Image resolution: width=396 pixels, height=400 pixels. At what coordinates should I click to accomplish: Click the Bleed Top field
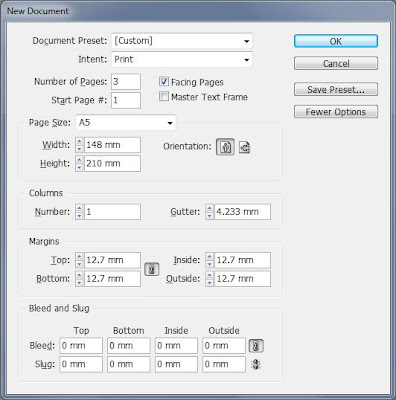(81, 346)
